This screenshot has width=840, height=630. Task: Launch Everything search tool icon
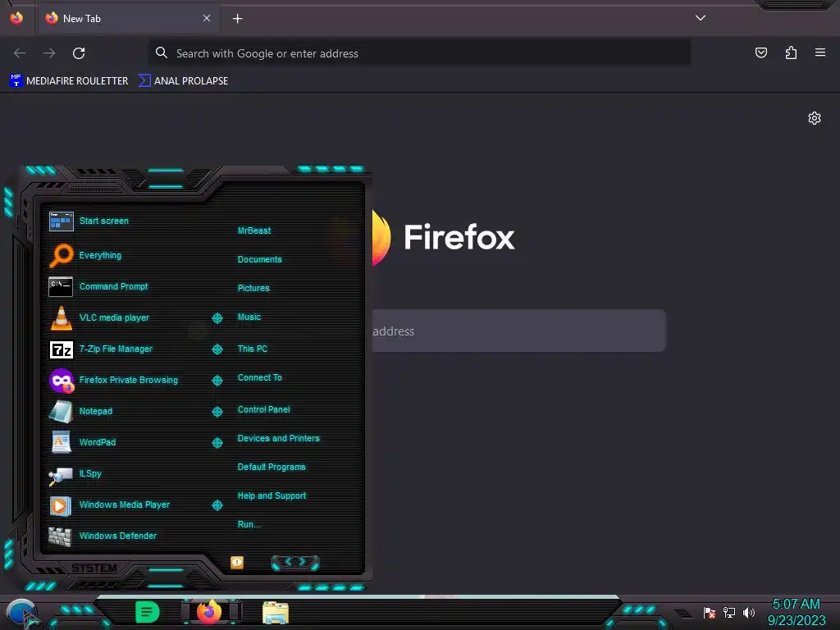(x=61, y=256)
